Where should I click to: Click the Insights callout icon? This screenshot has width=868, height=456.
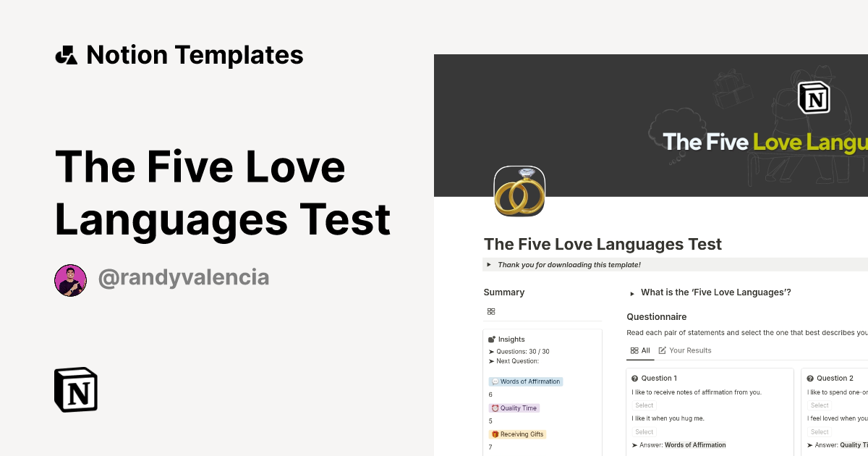tap(494, 339)
